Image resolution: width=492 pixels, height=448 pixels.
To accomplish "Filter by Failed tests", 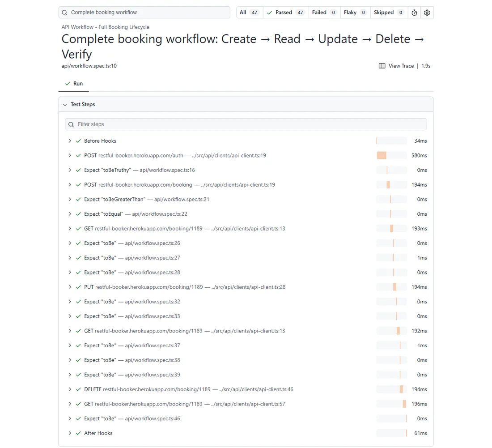I will click(324, 13).
